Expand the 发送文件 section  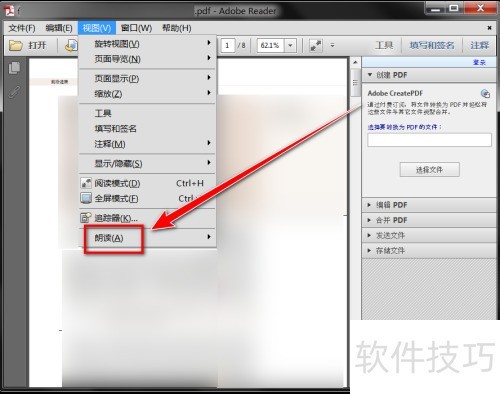(x=429, y=235)
